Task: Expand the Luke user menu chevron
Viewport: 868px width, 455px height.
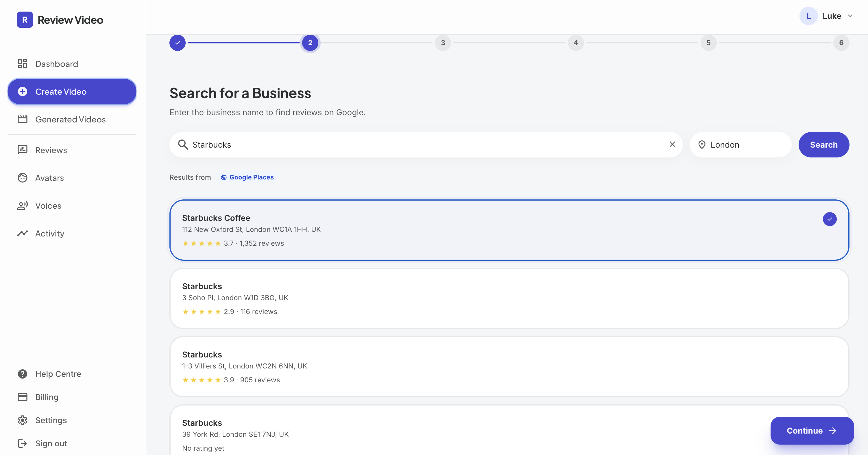Action: pos(850,16)
